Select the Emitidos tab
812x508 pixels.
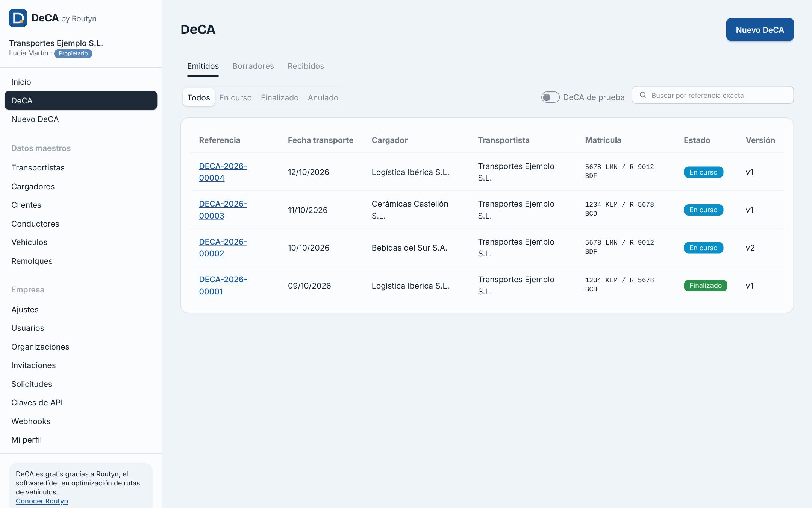[203, 66]
